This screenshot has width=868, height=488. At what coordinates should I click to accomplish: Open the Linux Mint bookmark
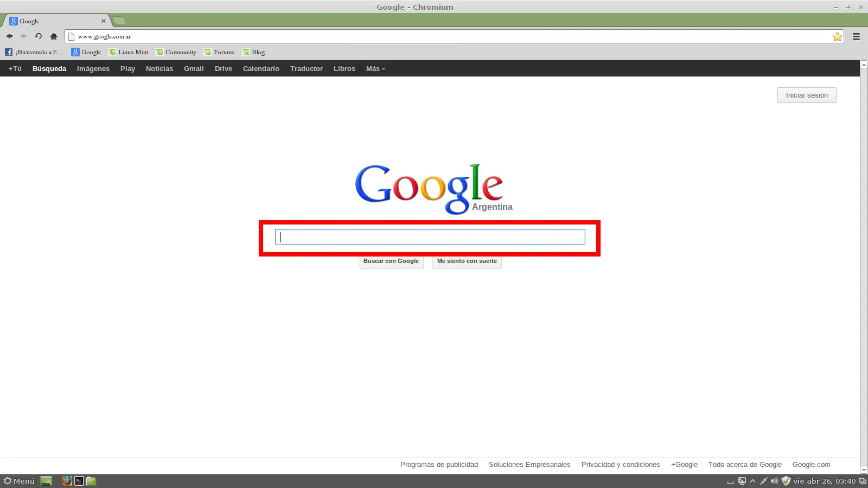tap(129, 52)
